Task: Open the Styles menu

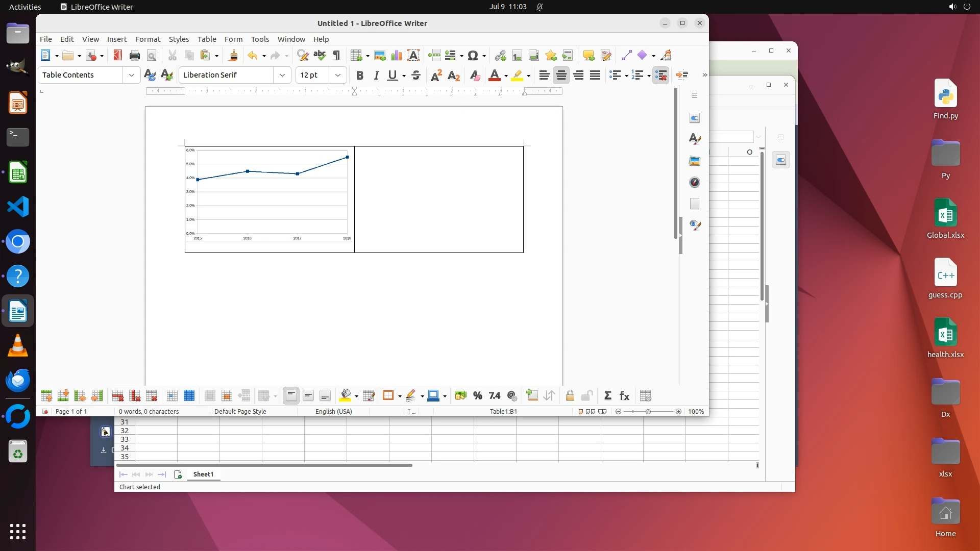Action: tap(179, 39)
